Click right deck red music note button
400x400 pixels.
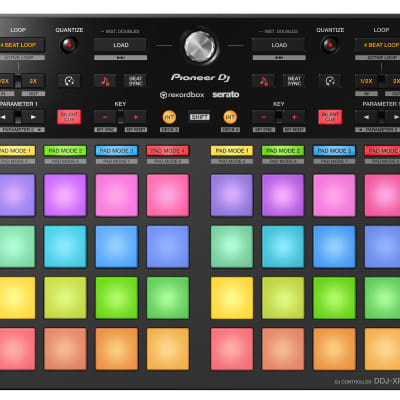coord(263,81)
